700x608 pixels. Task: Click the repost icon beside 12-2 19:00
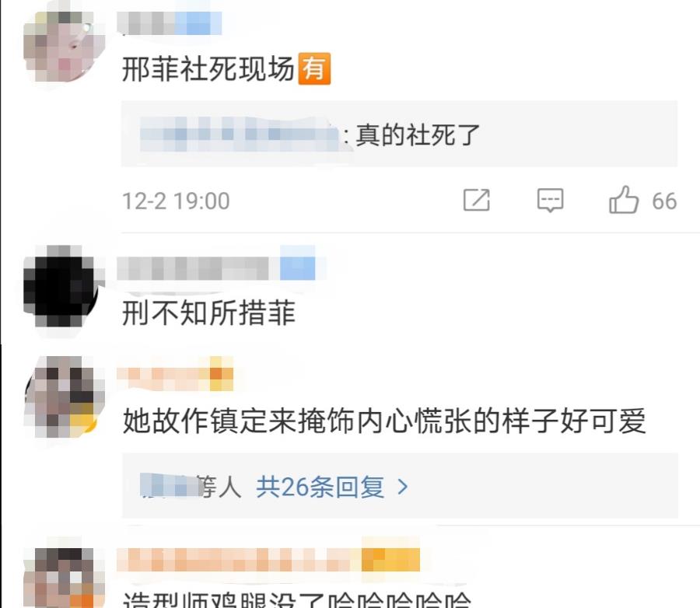click(x=476, y=200)
